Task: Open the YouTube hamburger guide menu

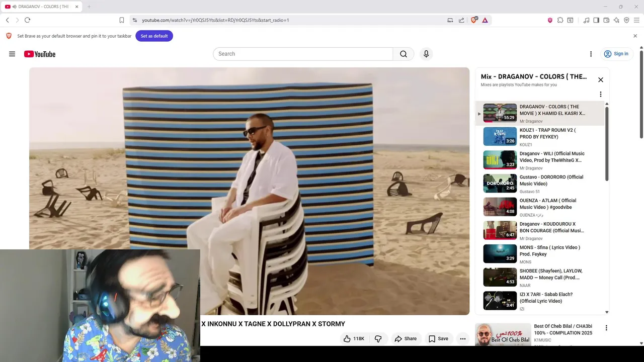Action: point(12,54)
